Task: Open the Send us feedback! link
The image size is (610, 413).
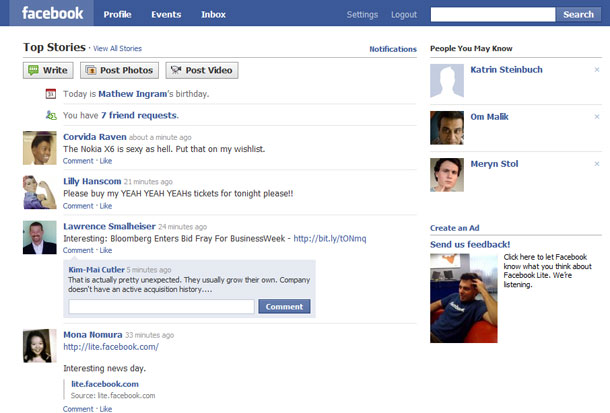Action: point(470,244)
